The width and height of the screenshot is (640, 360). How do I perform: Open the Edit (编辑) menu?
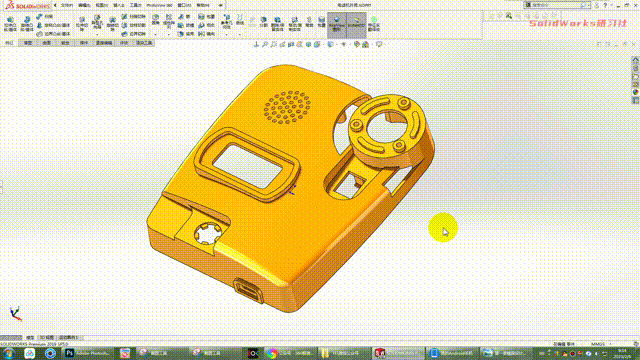coord(84,5)
